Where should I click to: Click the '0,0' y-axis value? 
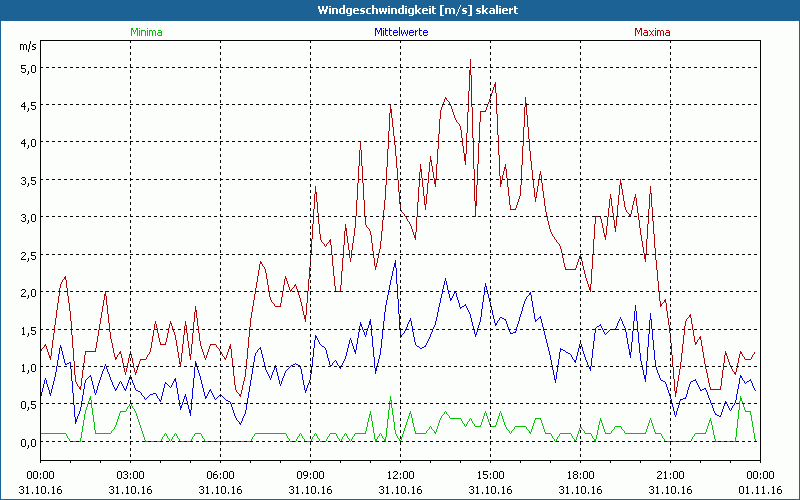(28, 442)
